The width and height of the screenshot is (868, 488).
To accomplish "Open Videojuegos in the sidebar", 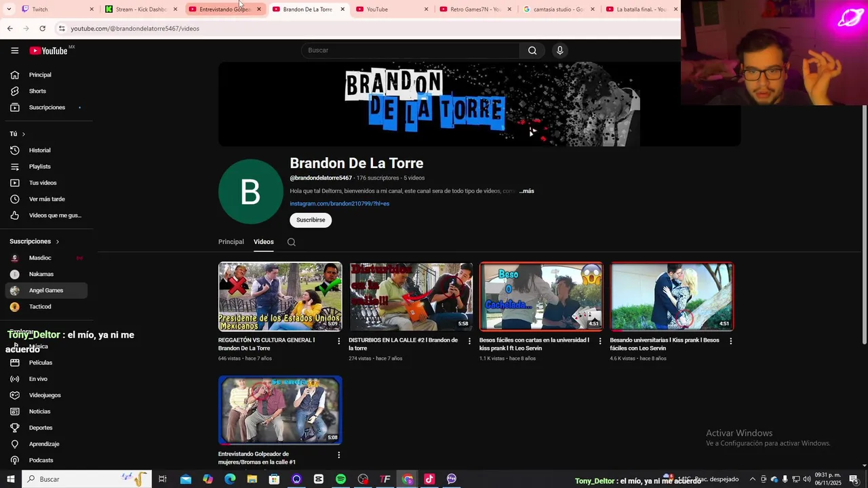I will click(46, 395).
